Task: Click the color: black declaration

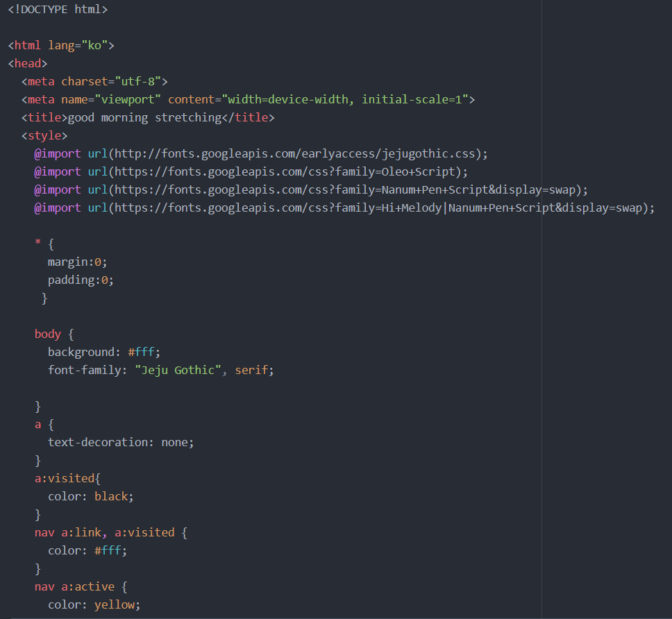Action: click(90, 496)
